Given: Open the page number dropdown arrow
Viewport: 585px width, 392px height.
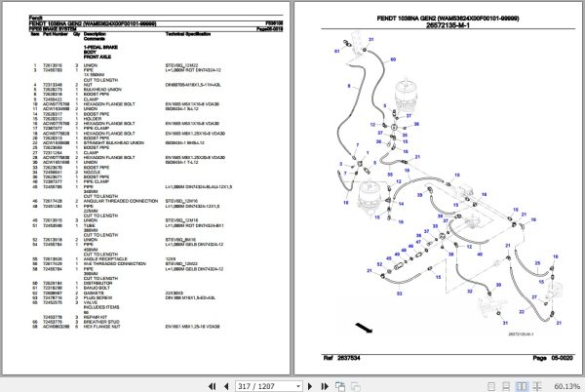Looking at the screenshot, I should pos(298,386).
